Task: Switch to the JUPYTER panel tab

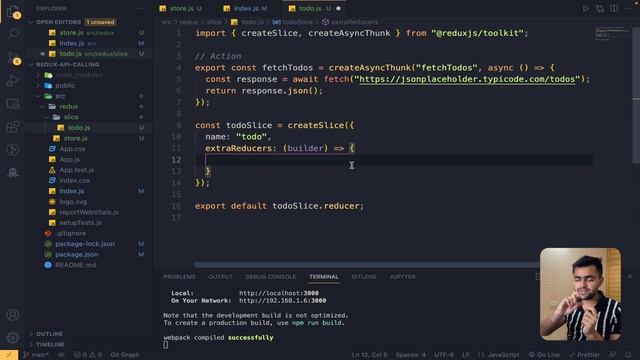Action: (402, 277)
